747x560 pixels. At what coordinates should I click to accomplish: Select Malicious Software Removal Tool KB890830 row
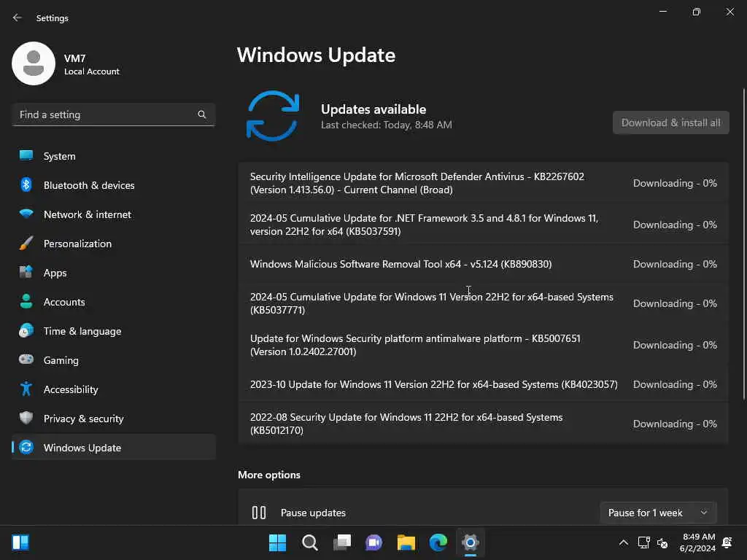pos(483,264)
